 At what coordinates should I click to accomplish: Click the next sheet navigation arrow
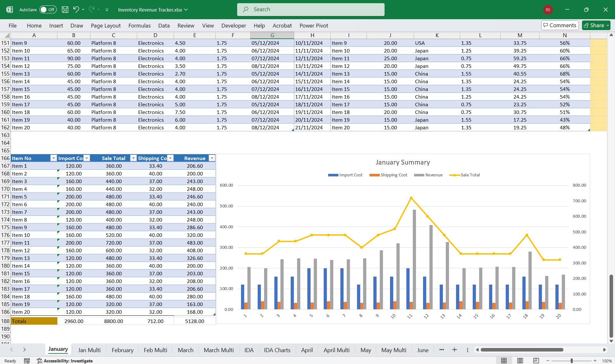point(24,350)
